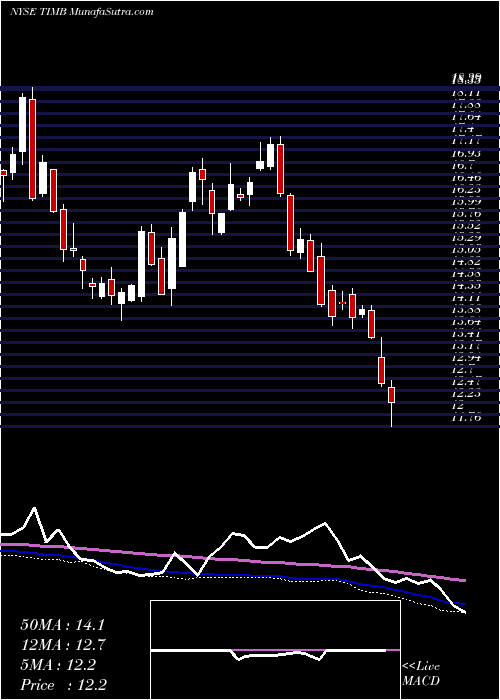Click the 'NYSE TIMB MunafaSutra.com' chart title

point(82,12)
